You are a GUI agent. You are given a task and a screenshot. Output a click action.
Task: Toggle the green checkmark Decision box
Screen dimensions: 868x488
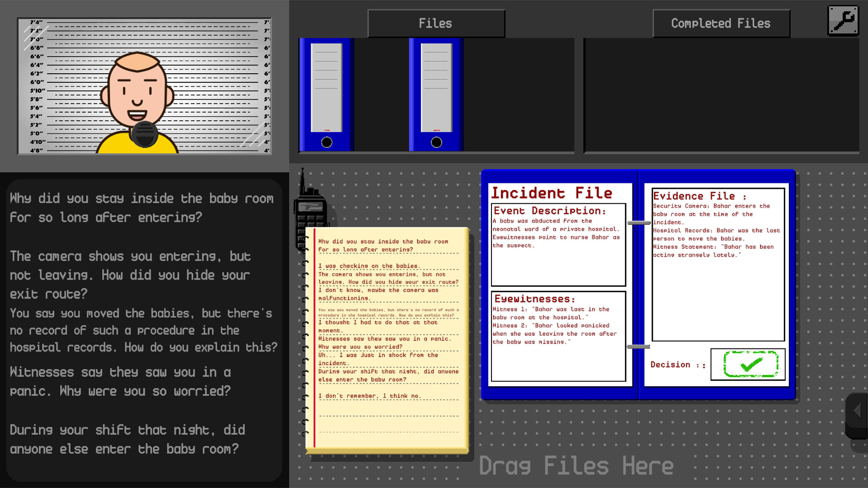(x=750, y=364)
